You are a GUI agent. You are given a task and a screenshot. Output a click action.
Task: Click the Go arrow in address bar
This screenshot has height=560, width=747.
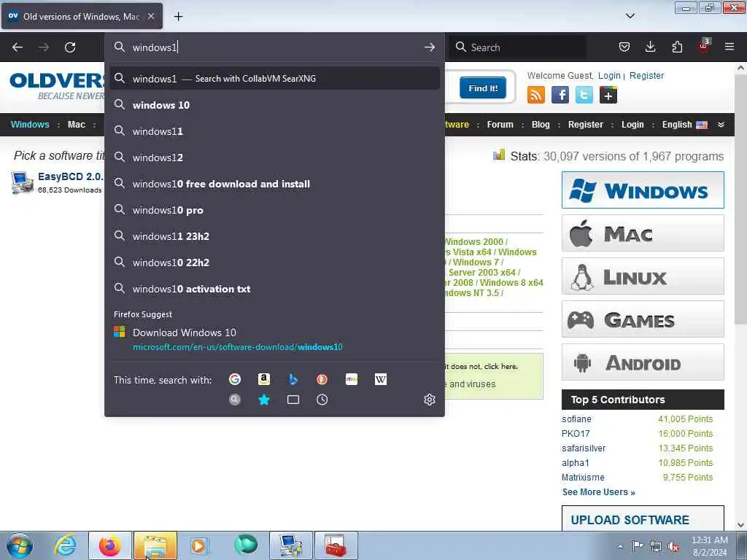point(429,47)
